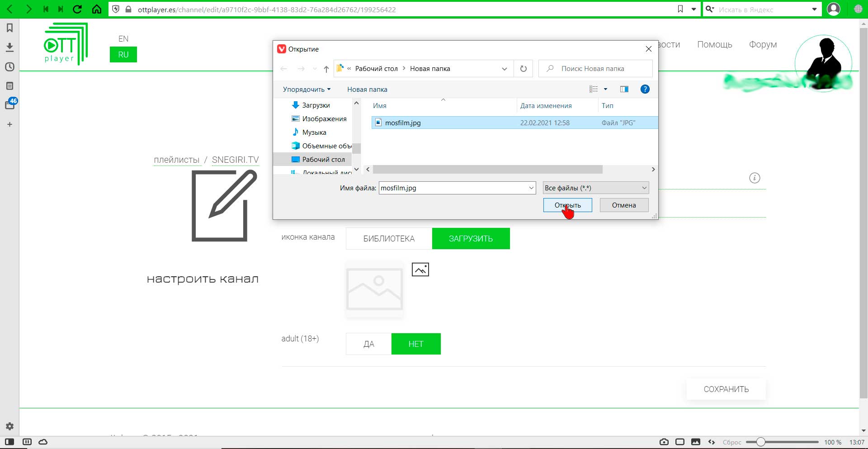The height and width of the screenshot is (449, 868).
Task: Click the СОХРАНИТЬ button
Action: point(726,389)
